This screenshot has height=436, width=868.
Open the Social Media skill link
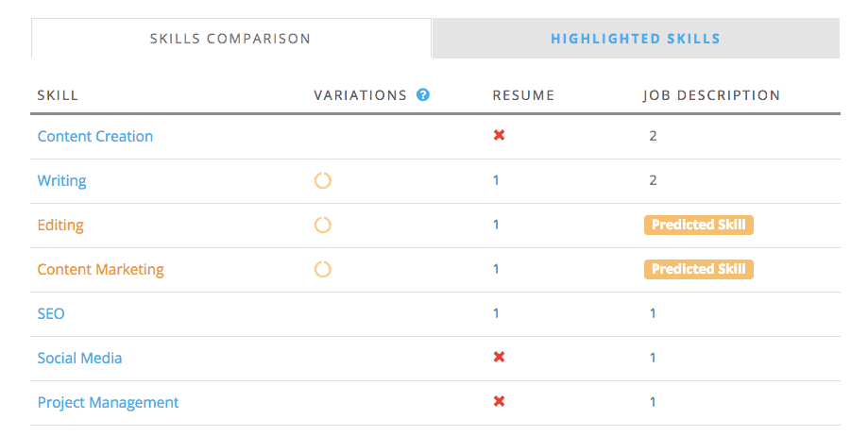[80, 358]
